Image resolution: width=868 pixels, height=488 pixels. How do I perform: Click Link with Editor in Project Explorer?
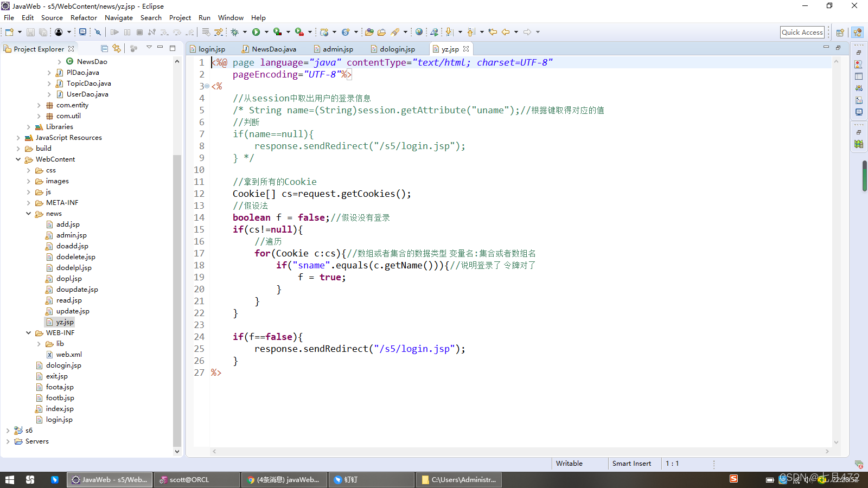coord(117,48)
